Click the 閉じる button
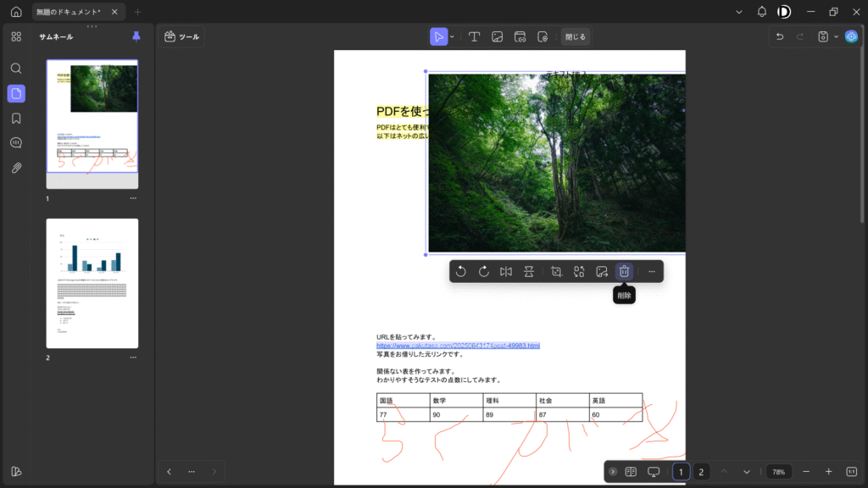 coord(576,36)
